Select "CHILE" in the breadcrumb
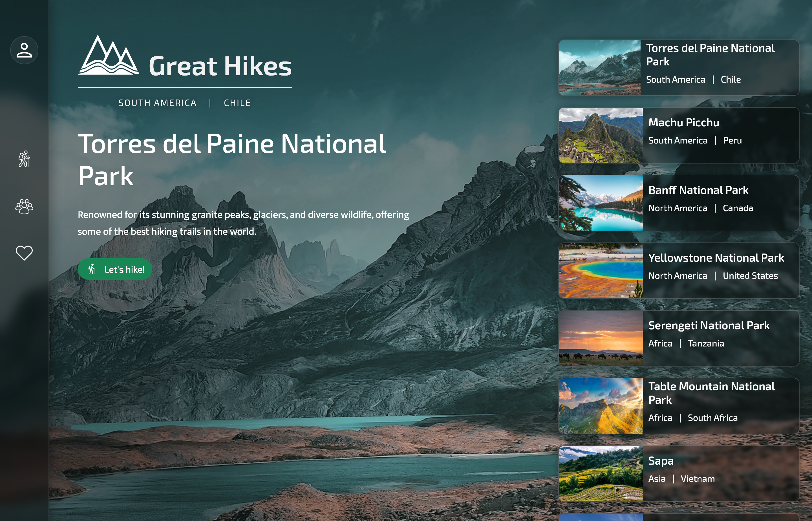Image resolution: width=812 pixels, height=521 pixels. 237,103
